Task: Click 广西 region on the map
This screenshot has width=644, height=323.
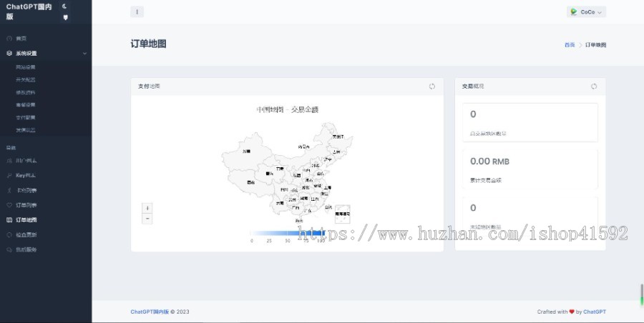Action: [296, 207]
